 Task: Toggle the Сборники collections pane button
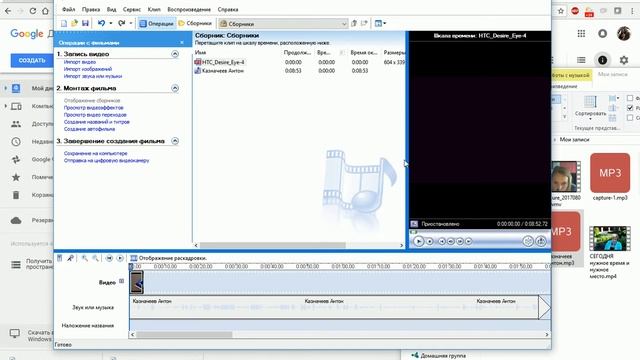point(195,24)
